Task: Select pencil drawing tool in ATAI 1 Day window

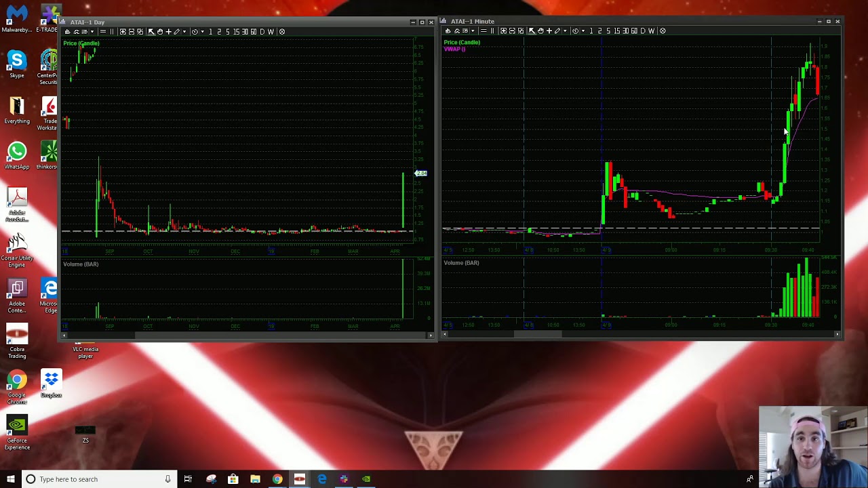Action: tap(177, 31)
